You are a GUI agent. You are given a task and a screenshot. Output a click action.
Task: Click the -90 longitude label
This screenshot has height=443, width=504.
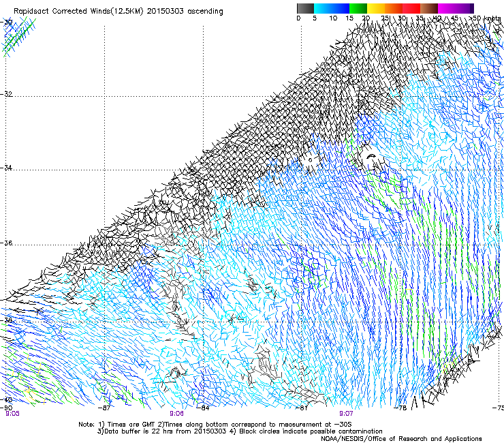[6, 408]
